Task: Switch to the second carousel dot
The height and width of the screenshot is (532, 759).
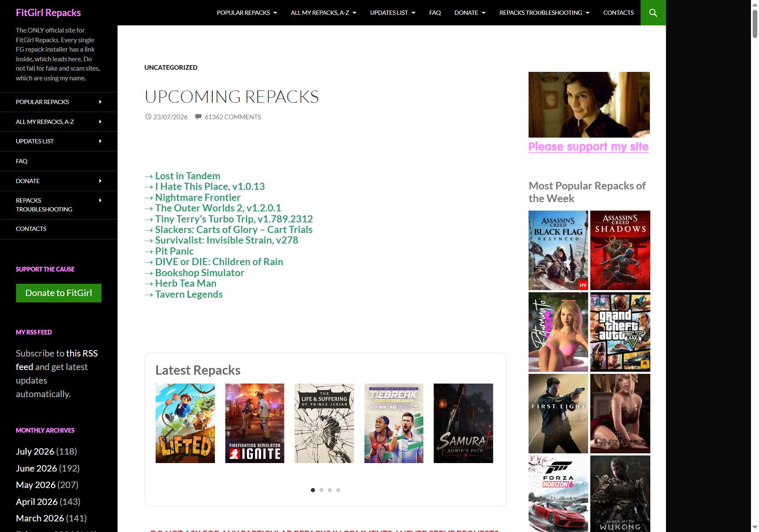Action: tap(321, 490)
